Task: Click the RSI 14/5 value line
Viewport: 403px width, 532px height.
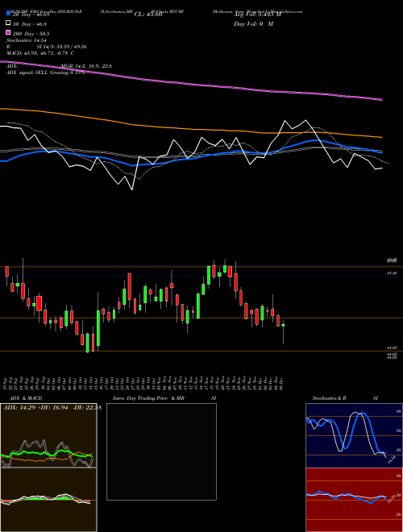Action: click(47, 47)
